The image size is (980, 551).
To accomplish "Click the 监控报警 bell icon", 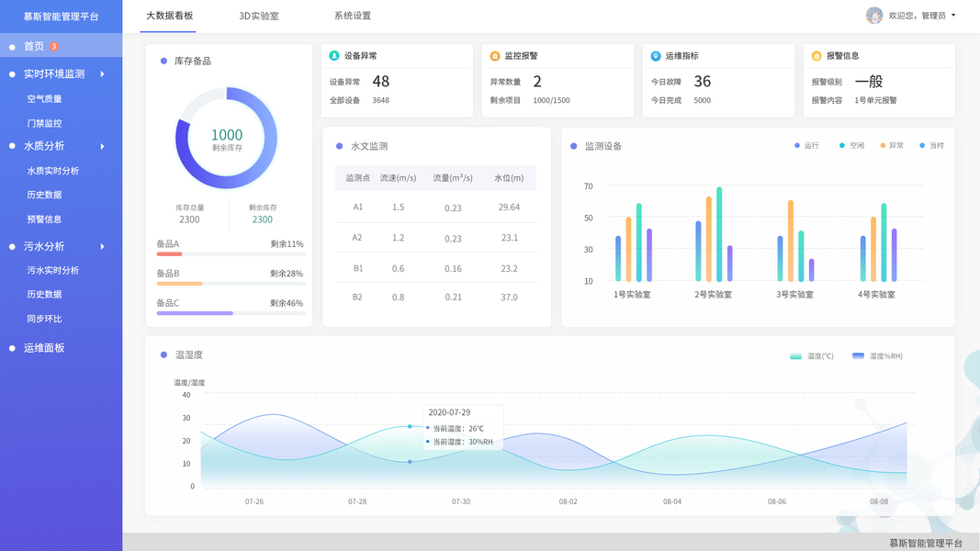I will pos(495,56).
